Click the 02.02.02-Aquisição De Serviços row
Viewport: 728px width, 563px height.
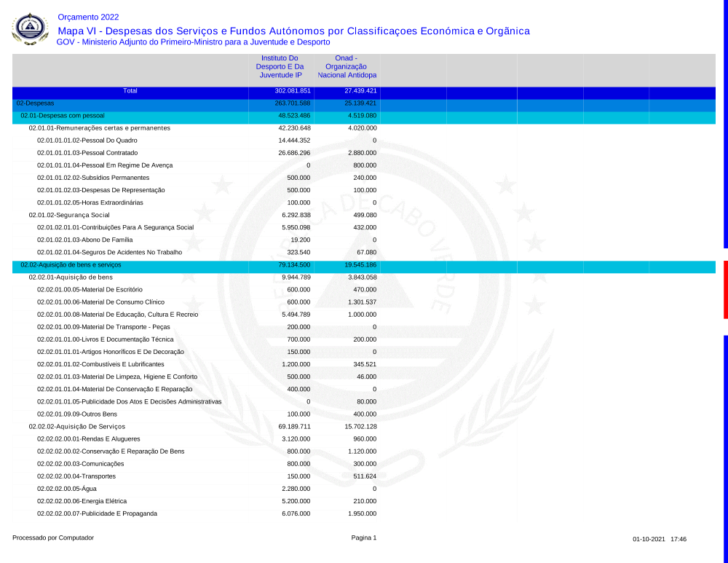click(x=76, y=426)
